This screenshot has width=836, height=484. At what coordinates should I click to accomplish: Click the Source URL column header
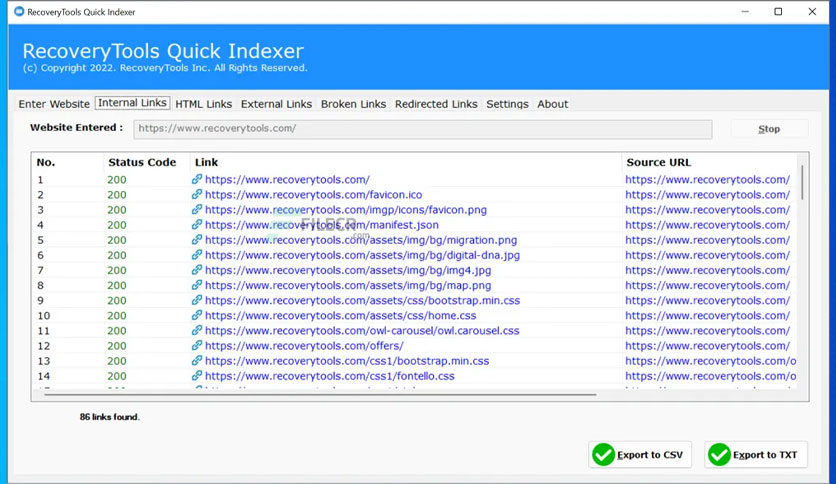658,162
